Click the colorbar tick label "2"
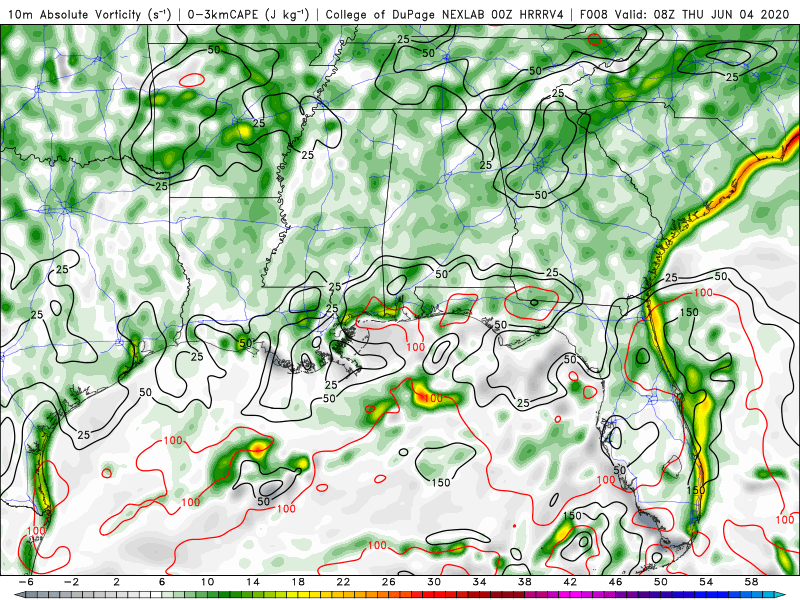 (x=117, y=582)
